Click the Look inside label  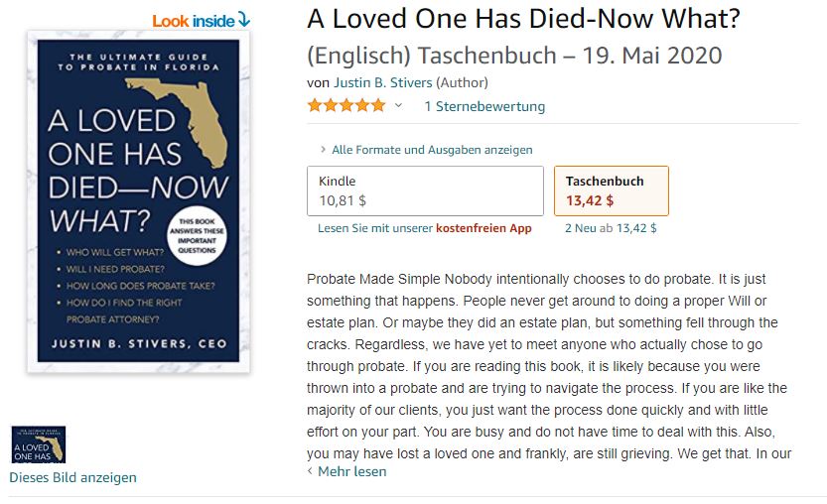tap(194, 21)
